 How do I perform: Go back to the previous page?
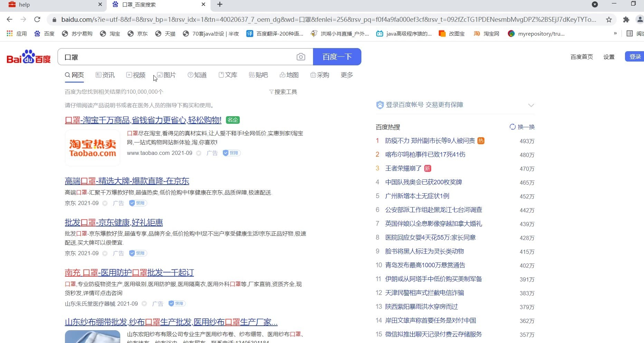10,19
